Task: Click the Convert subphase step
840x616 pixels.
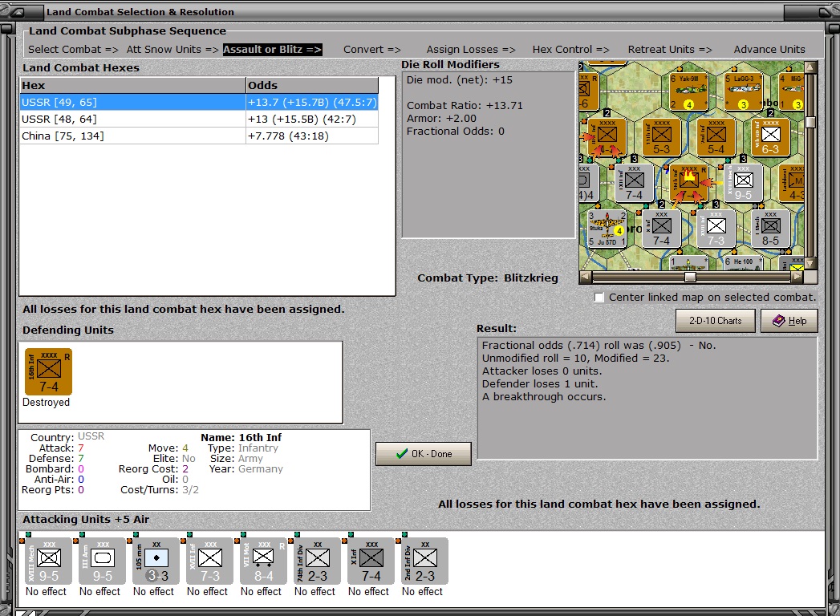Action: [x=371, y=49]
